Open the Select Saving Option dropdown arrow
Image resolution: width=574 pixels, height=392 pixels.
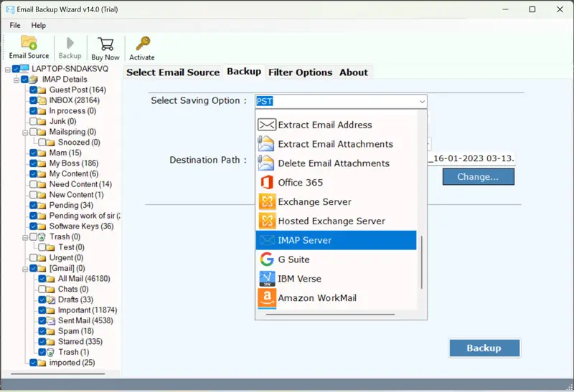click(x=421, y=102)
